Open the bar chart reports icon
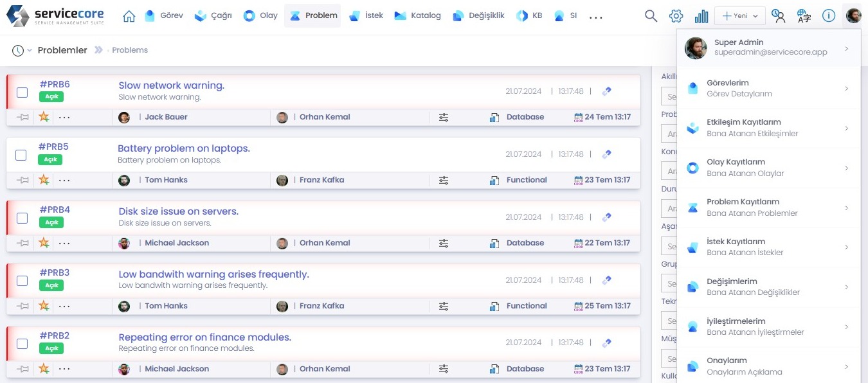This screenshot has height=383, width=868. coord(701,16)
